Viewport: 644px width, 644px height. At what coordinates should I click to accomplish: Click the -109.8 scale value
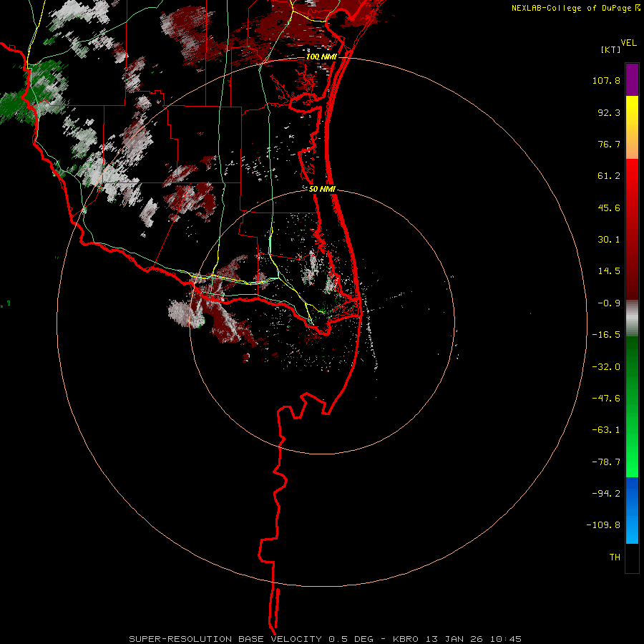click(x=603, y=525)
